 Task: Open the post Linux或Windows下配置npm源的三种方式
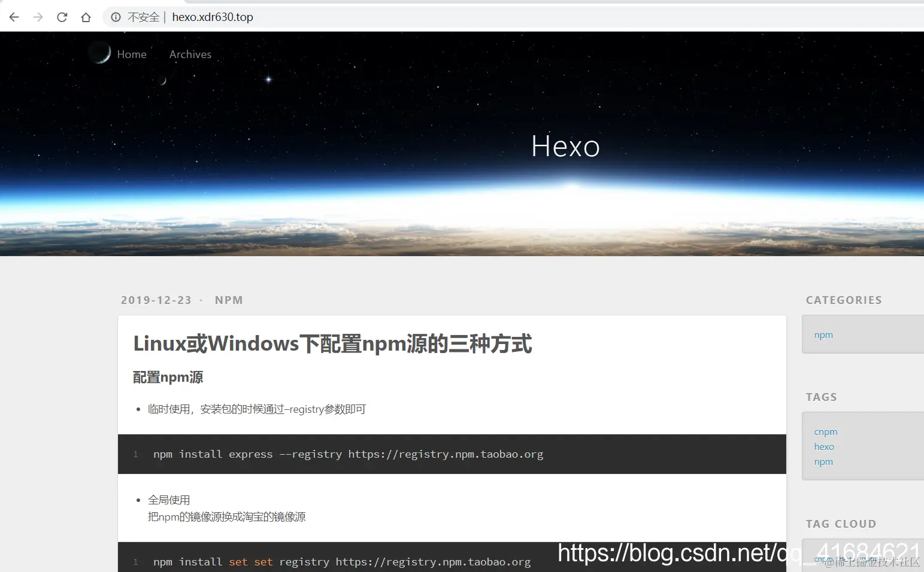pyautogui.click(x=332, y=344)
